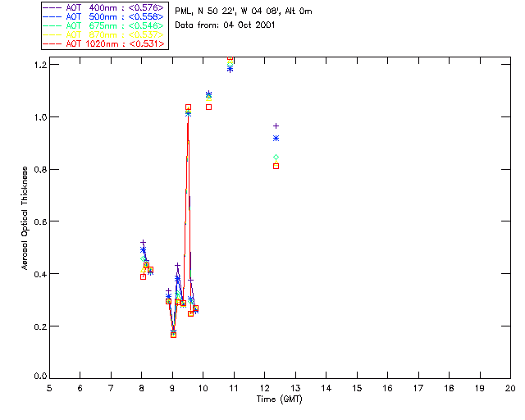Image resolution: width=525 pixels, height=420 pixels.
Task: Click the legend entry AOT 400nm <0.576>
Action: [104, 7]
